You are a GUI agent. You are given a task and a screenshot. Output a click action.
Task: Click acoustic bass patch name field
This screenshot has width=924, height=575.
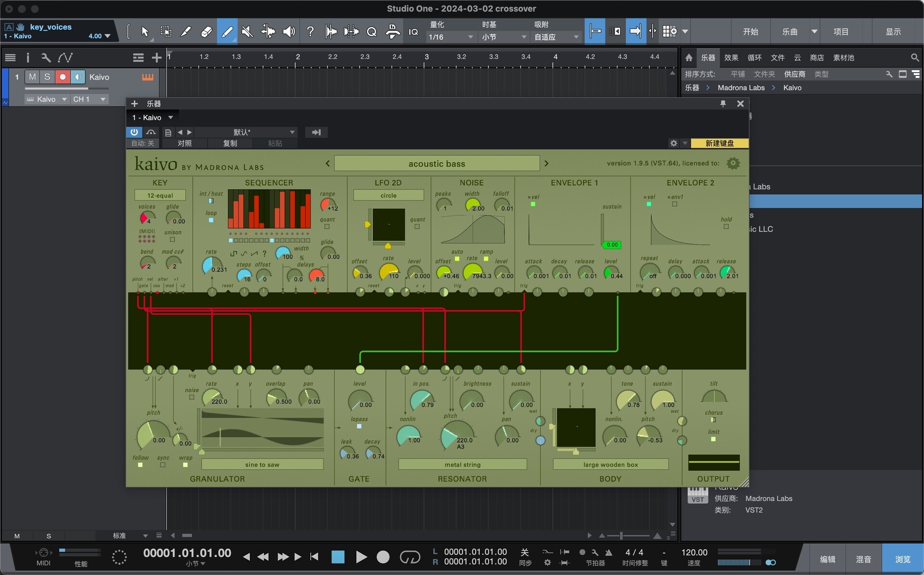tap(436, 164)
